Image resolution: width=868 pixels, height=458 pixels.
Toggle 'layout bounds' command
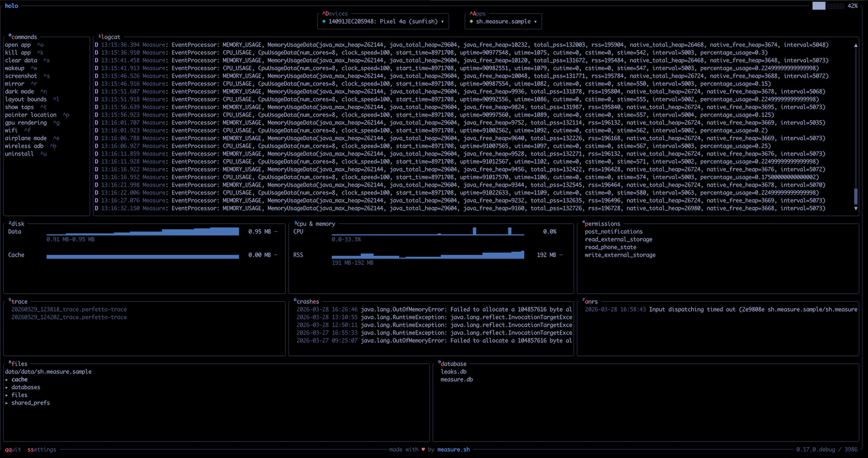32,99
